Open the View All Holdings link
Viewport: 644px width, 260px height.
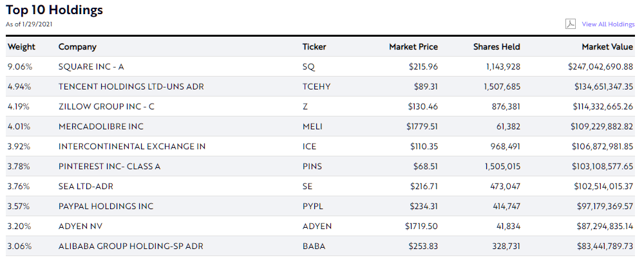[x=608, y=24]
